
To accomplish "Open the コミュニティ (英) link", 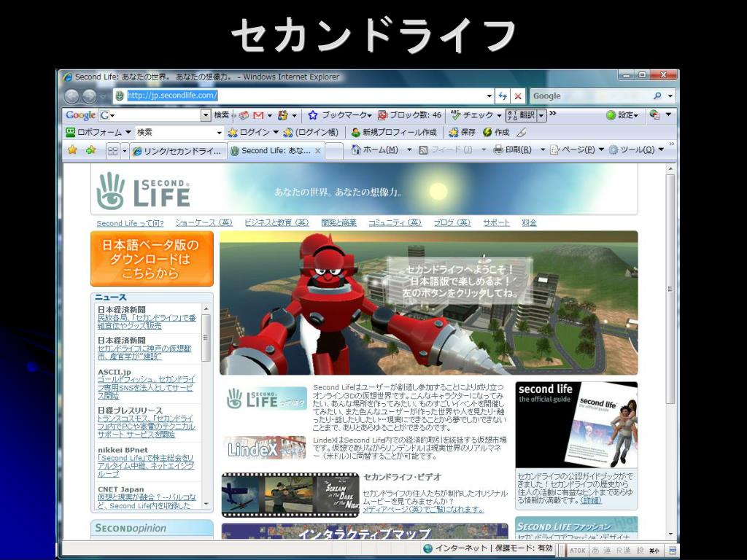I will click(x=395, y=223).
